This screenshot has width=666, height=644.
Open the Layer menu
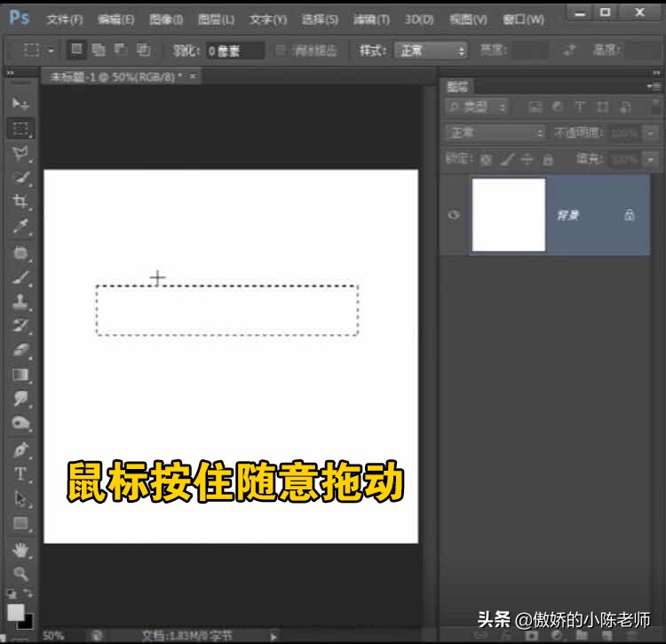(x=216, y=20)
